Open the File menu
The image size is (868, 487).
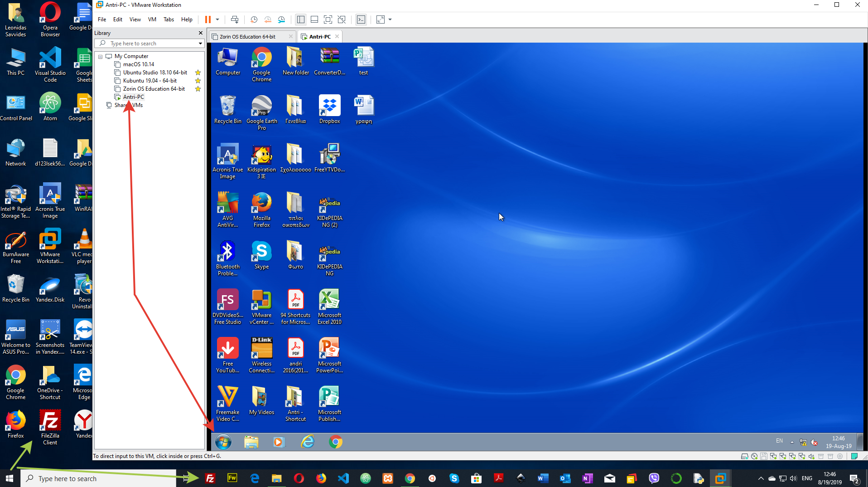tap(102, 19)
